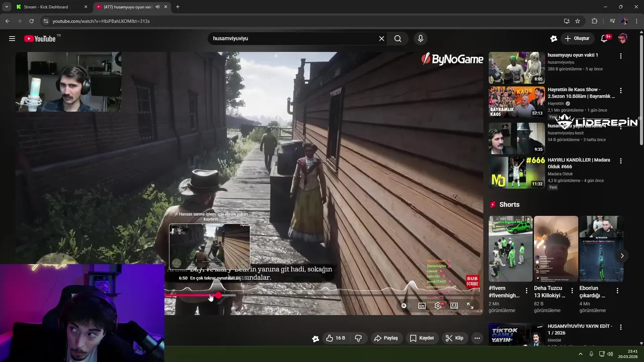The image size is (644, 362).
Task: Go to YouTube home via logo
Action: (x=40, y=39)
